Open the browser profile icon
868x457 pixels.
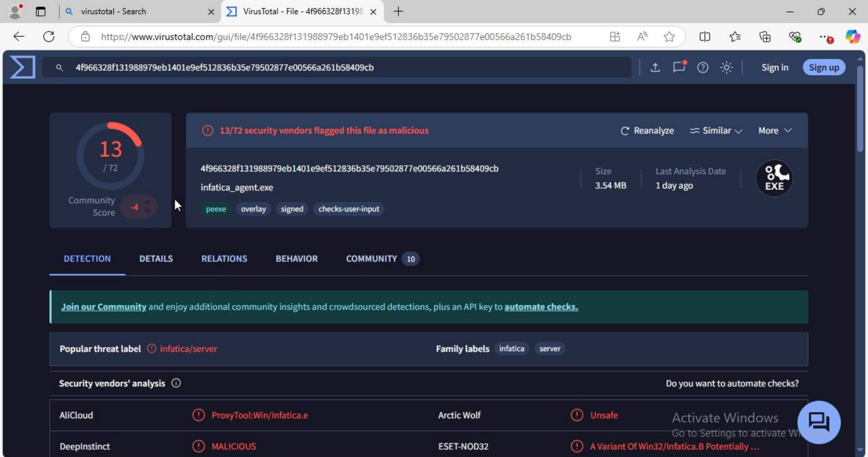click(x=16, y=11)
